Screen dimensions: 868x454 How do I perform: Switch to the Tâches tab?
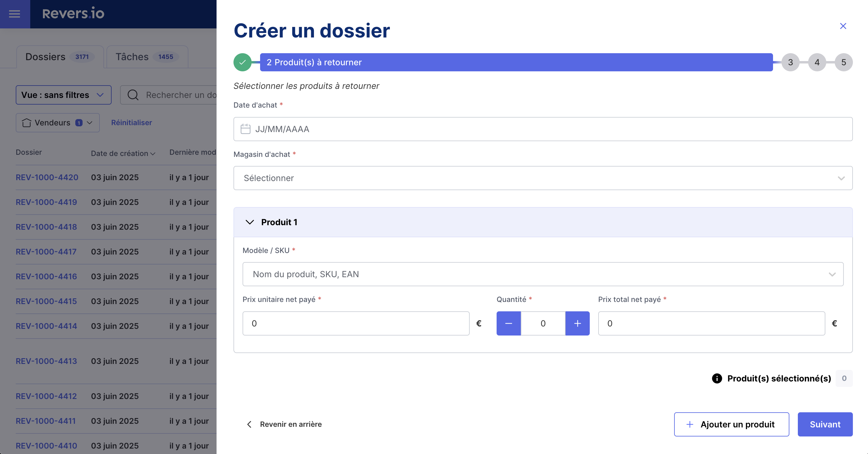(147, 57)
